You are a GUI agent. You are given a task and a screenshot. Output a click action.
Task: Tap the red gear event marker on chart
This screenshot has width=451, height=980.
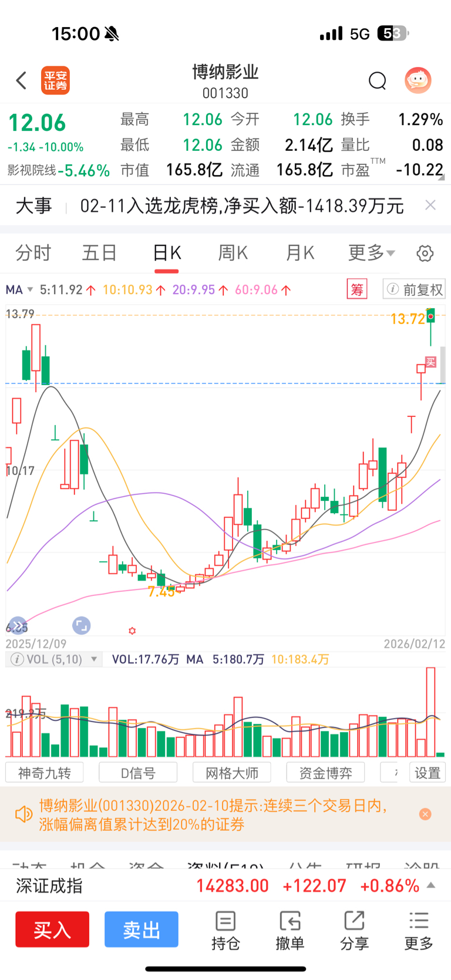pos(132,631)
